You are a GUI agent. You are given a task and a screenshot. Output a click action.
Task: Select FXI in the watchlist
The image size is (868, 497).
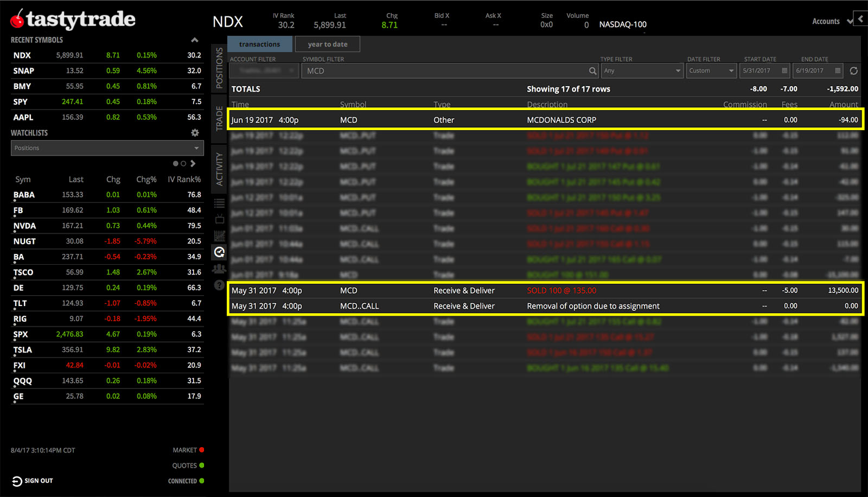107,365
